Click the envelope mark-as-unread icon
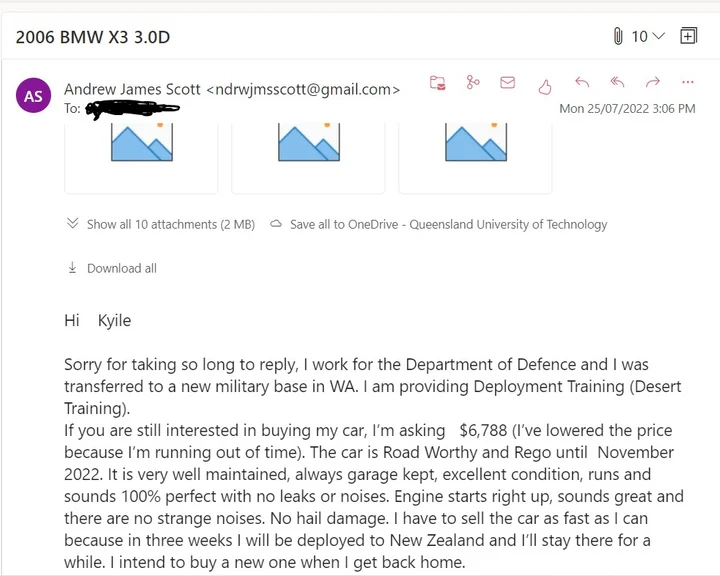This screenshot has height=576, width=720. pos(507,83)
